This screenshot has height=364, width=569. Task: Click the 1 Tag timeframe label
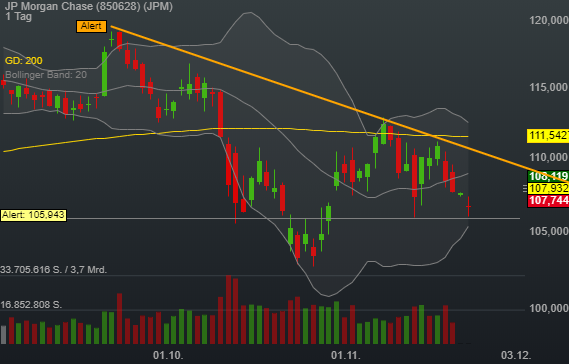pos(19,16)
